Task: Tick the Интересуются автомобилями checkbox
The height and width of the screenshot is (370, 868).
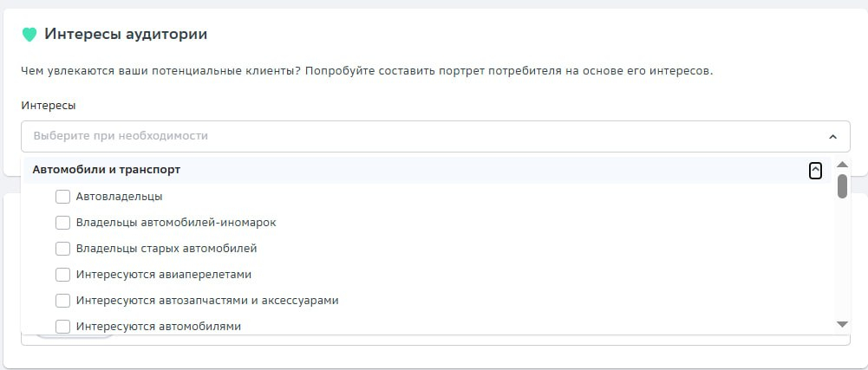Action: (63, 327)
